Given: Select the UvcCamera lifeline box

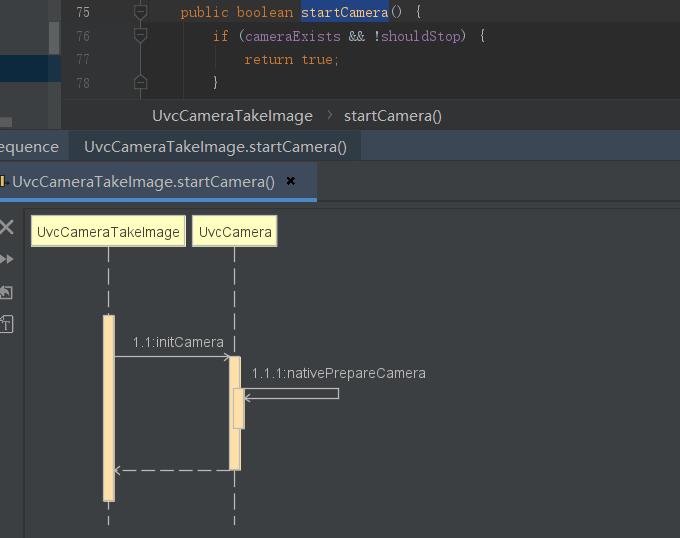Looking at the screenshot, I should (x=235, y=232).
